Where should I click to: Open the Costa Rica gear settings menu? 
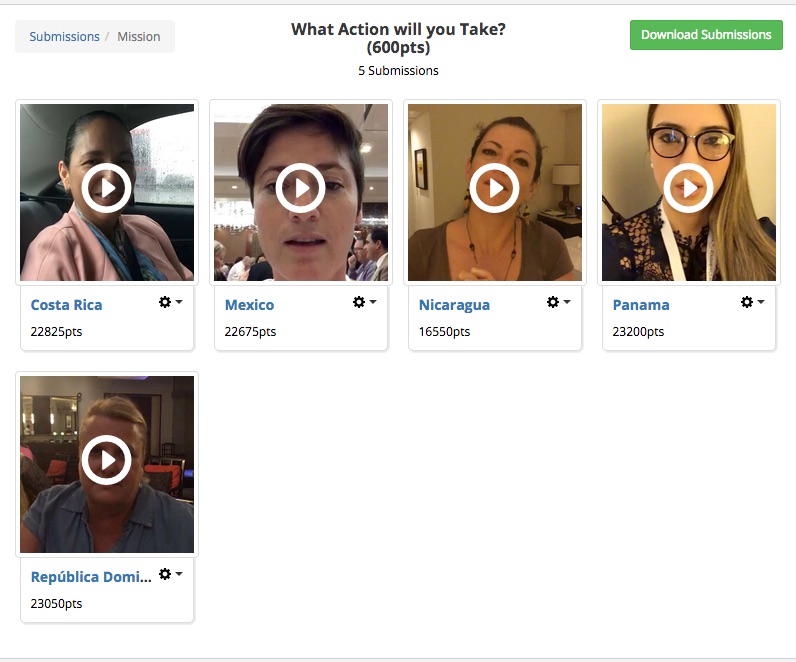(171, 302)
